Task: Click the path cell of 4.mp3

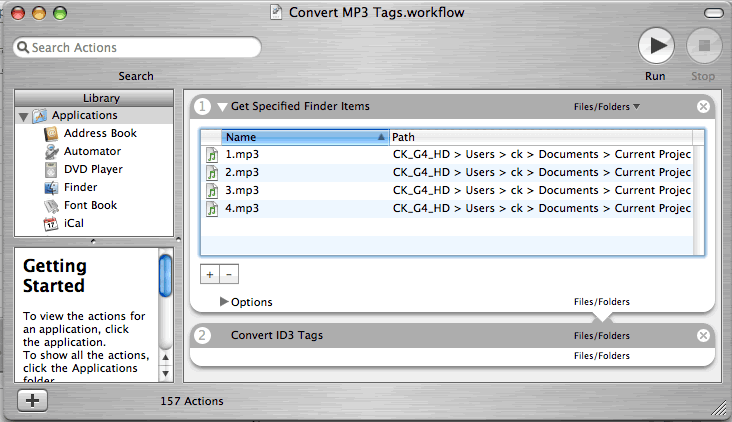Action: click(542, 208)
